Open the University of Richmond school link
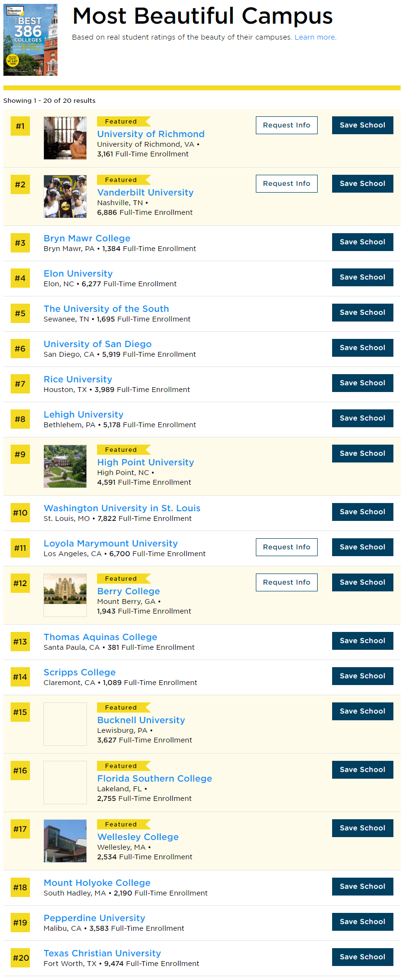Viewport: 405px width, 980px height. (x=151, y=134)
